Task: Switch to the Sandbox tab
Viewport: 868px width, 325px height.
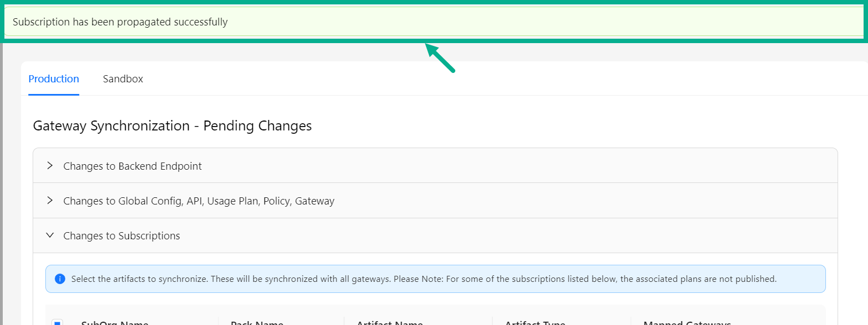Action: (x=123, y=79)
